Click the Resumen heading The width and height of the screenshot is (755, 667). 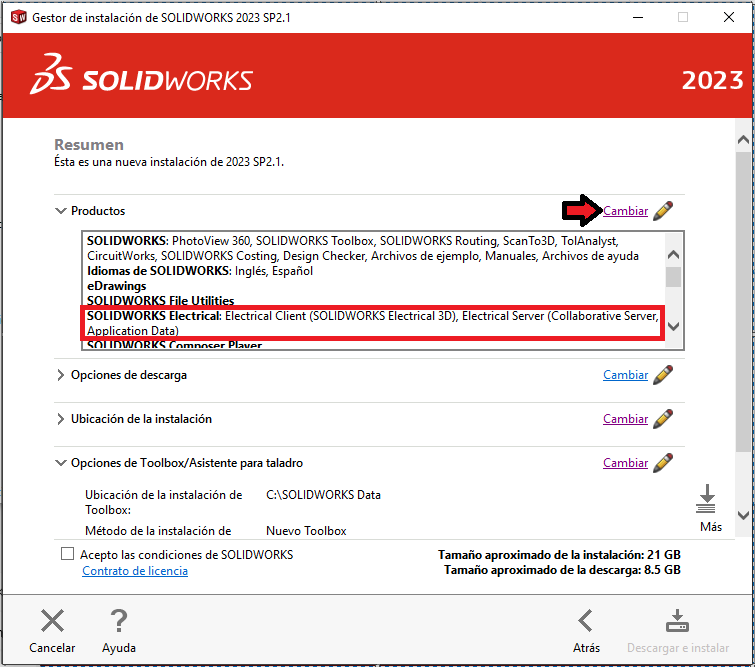(x=89, y=144)
